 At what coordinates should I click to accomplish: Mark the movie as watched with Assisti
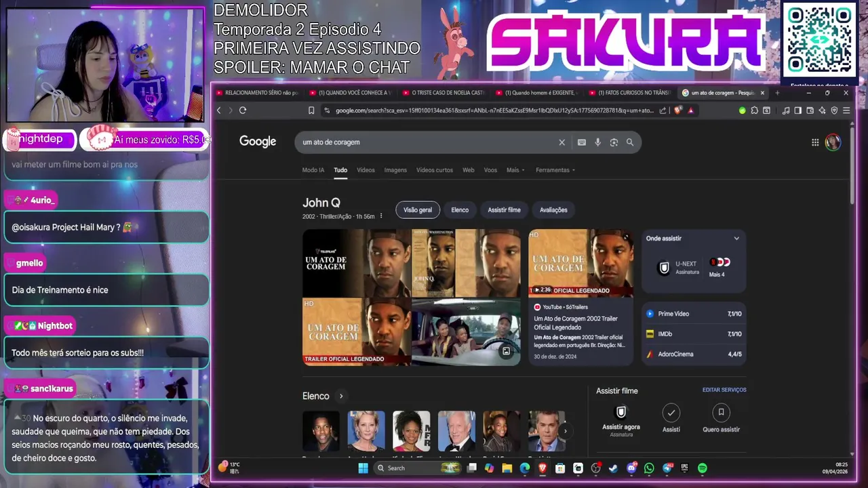671,419
